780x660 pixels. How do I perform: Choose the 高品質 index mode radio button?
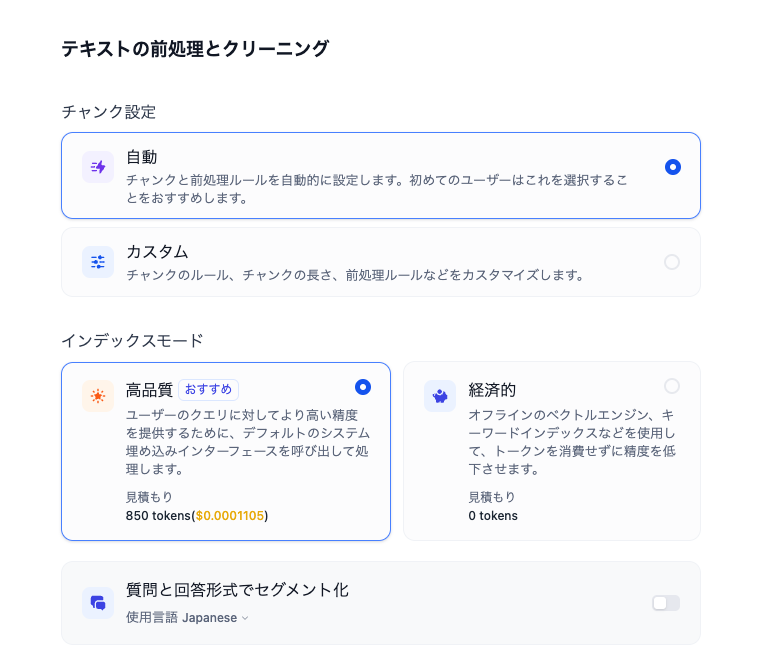[x=363, y=387]
